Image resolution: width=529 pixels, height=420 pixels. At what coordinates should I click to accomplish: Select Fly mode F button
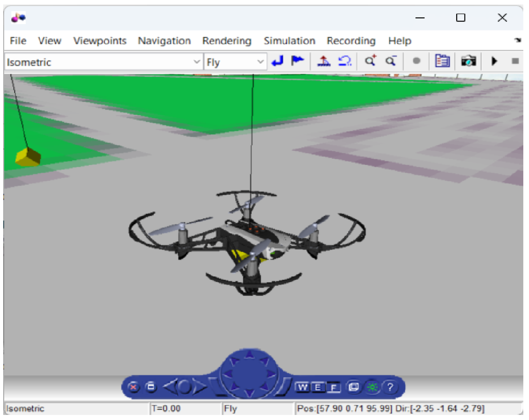pos(334,388)
